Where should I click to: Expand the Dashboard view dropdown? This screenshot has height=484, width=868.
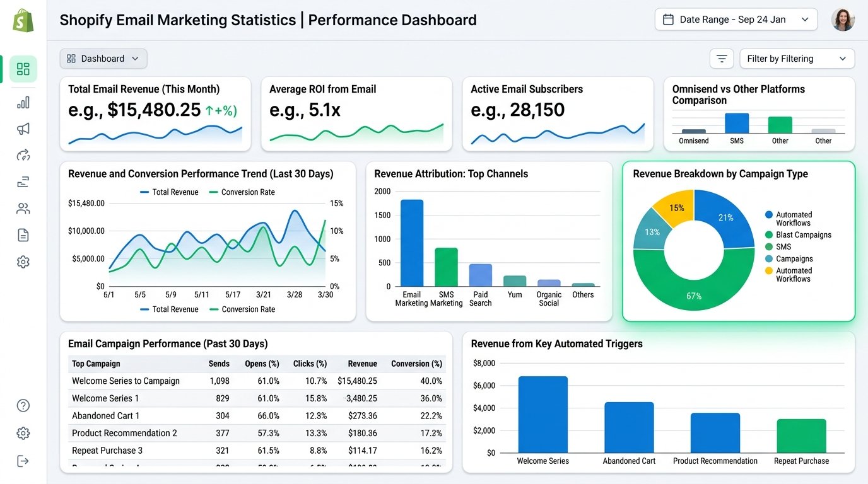pyautogui.click(x=103, y=59)
